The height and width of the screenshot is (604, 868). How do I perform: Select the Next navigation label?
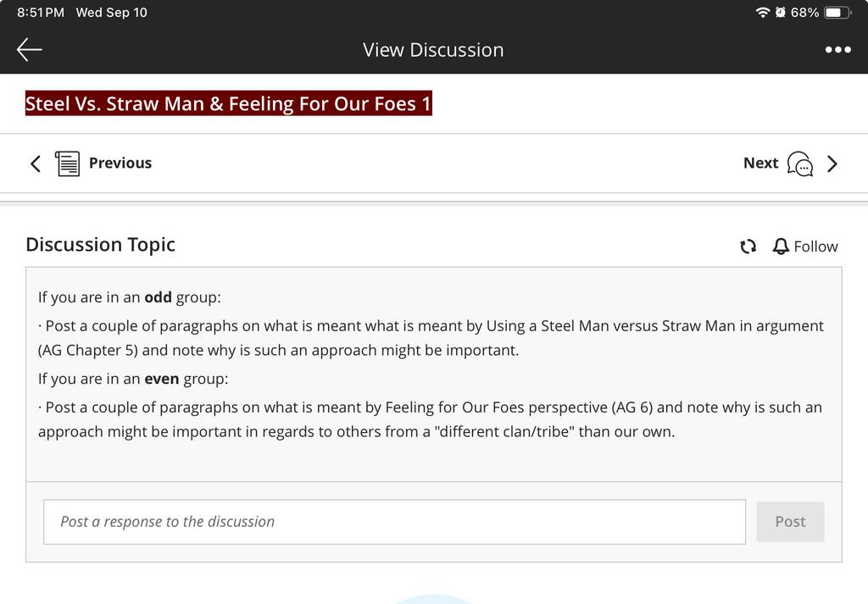point(760,163)
